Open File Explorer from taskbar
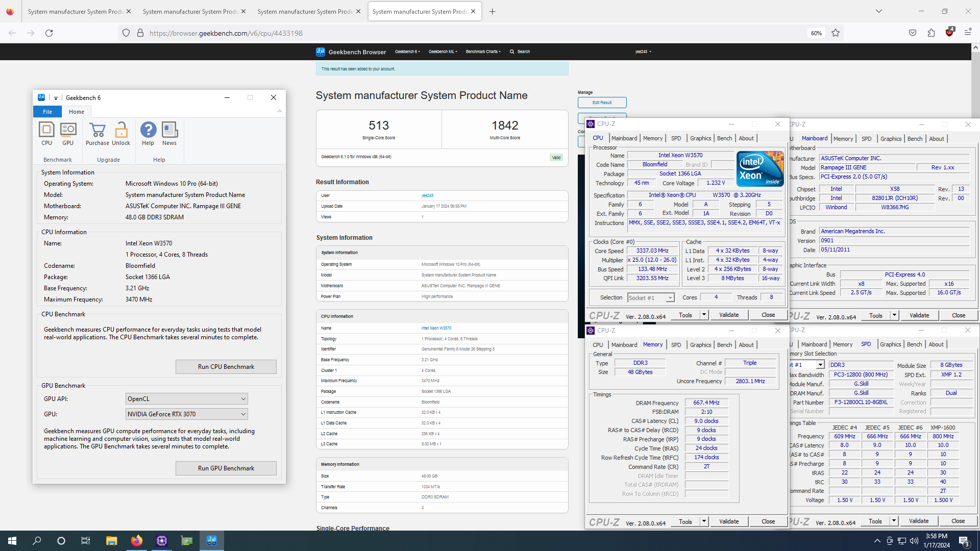This screenshot has width=980, height=551. point(112,541)
